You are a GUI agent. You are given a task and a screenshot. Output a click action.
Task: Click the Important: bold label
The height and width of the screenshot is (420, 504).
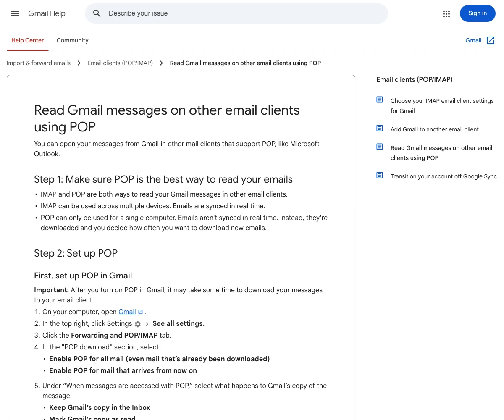click(51, 290)
